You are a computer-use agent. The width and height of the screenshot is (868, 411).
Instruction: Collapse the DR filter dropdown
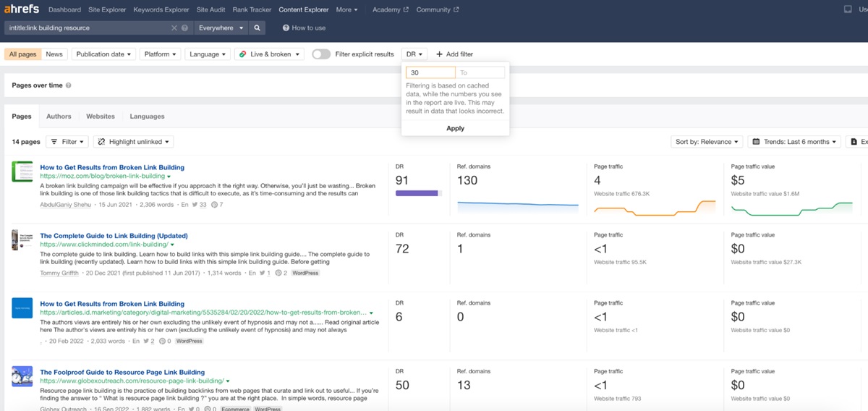[x=414, y=54]
